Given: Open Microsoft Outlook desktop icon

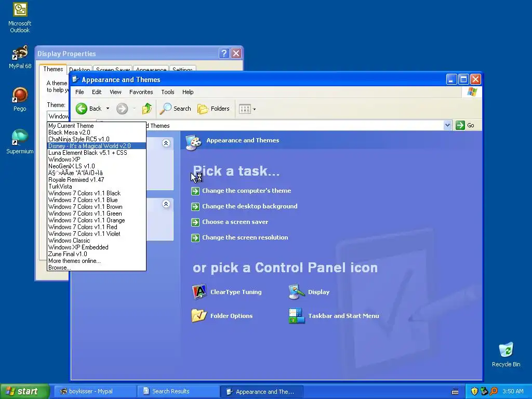Looking at the screenshot, I should point(20,18).
